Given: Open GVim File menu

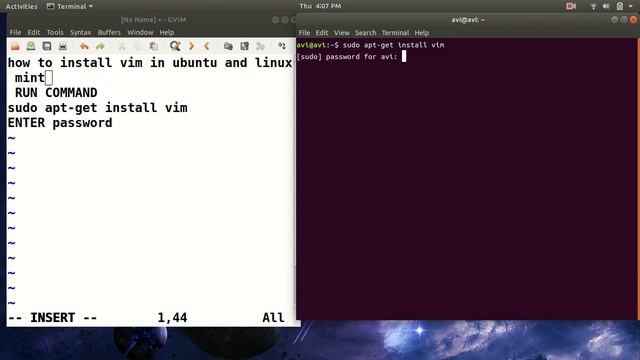Looking at the screenshot, I should (16, 32).
